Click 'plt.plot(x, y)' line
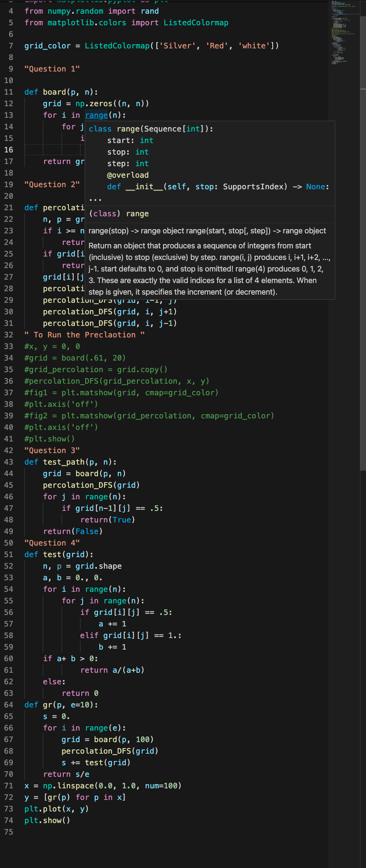This screenshot has height=868, width=366. pyautogui.click(x=57, y=809)
